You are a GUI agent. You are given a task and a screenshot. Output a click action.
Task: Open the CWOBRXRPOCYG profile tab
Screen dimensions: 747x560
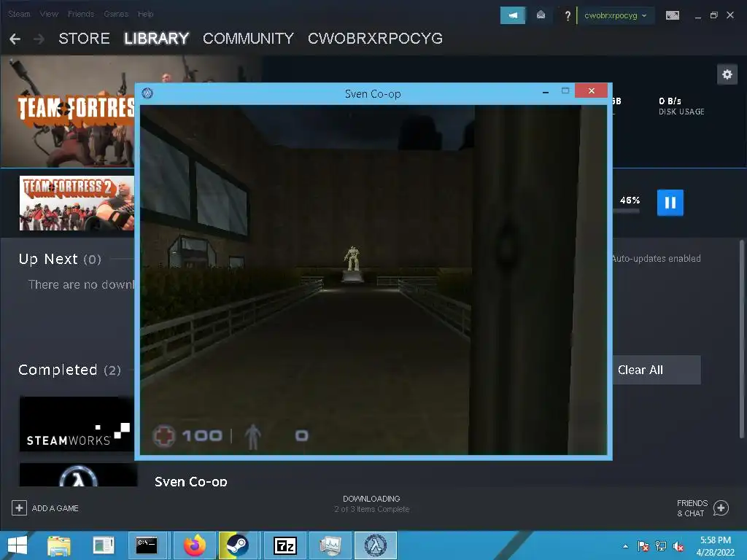(376, 39)
